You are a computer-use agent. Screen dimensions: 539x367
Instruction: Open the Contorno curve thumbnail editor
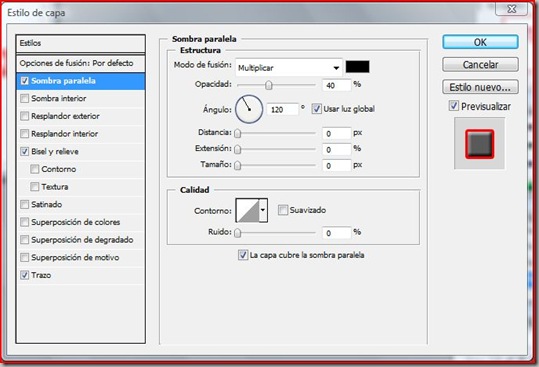(247, 210)
